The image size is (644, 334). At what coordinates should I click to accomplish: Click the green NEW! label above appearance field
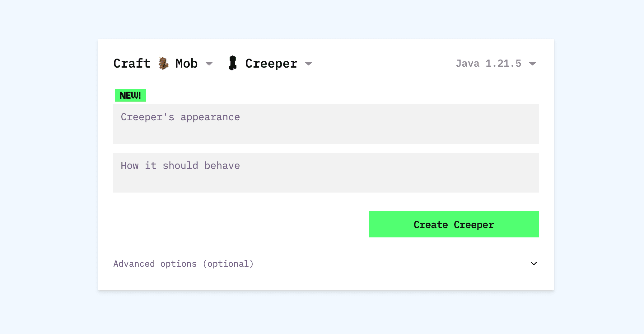click(130, 95)
